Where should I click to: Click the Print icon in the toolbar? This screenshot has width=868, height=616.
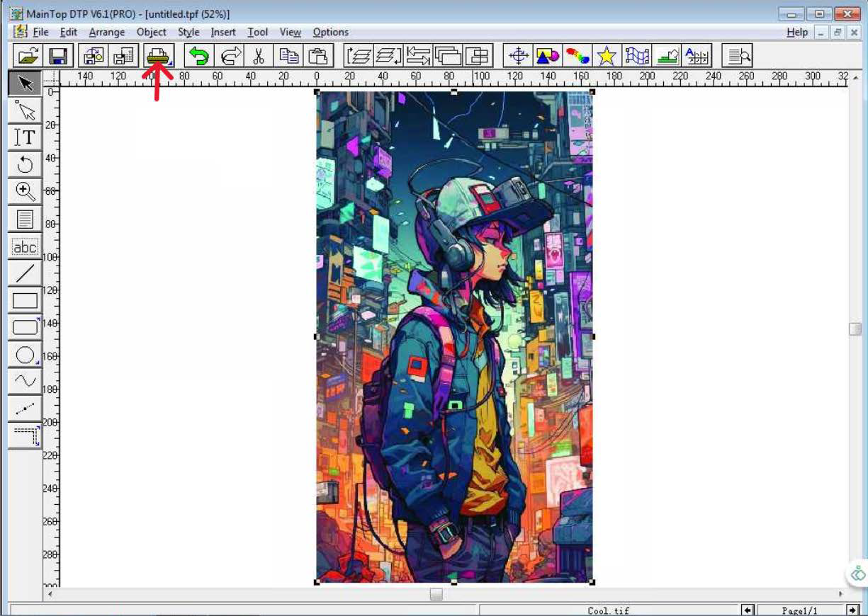(x=159, y=55)
